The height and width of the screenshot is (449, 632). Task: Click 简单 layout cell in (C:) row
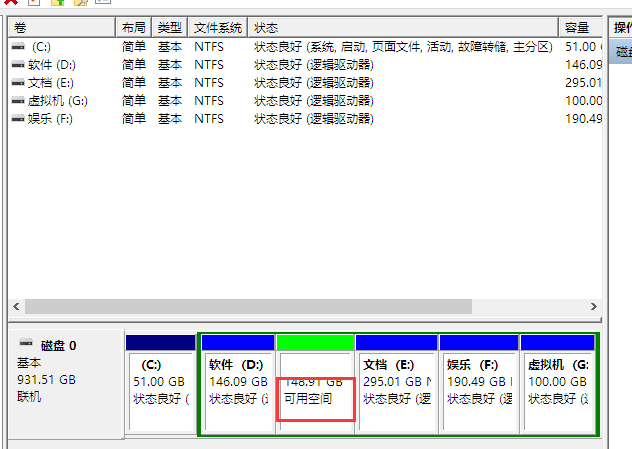pyautogui.click(x=134, y=47)
